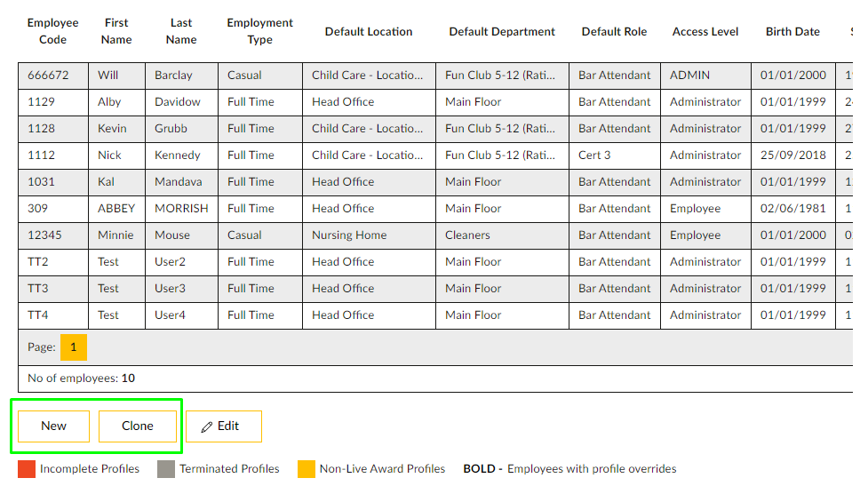Click Minnie Mouse's Employee access level
Viewport: 868px width, 494px height.
696,235
